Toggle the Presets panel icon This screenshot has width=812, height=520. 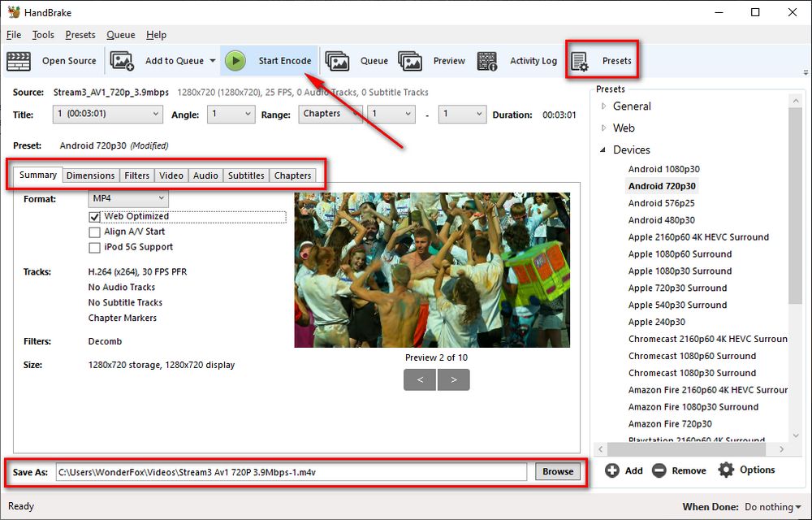click(580, 61)
